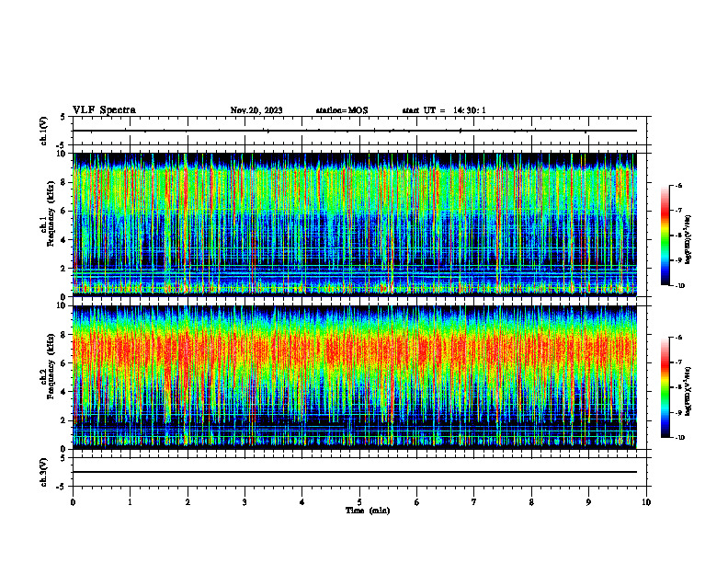Image resolution: width=728 pixels, height=563 pixels.
Task: Click the 'ch.3(V)' axis label
Action: [x=44, y=472]
